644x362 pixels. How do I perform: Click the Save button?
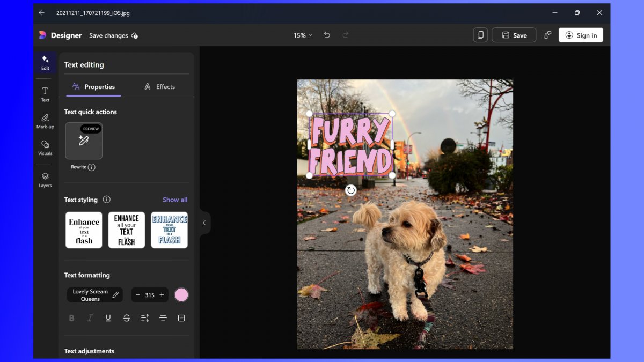[x=514, y=35]
